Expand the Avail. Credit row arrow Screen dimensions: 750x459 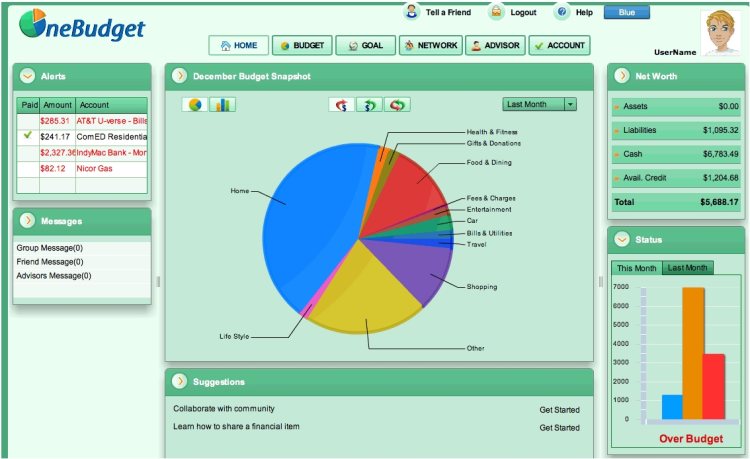tap(617, 178)
